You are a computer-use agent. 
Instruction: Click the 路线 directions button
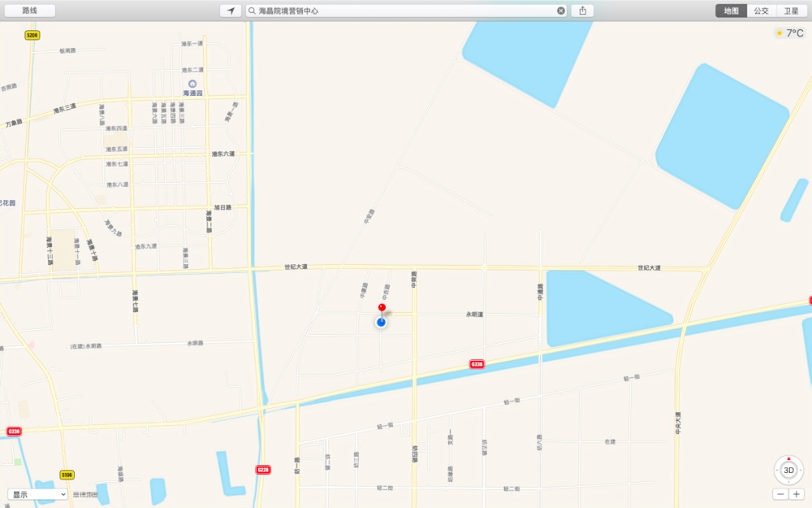coord(30,11)
